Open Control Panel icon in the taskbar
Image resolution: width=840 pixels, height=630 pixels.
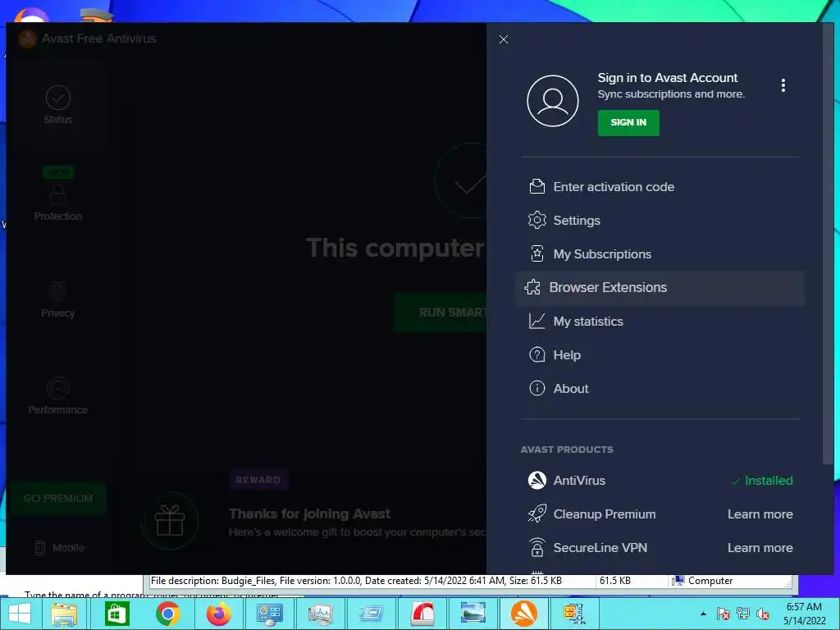coord(269,614)
